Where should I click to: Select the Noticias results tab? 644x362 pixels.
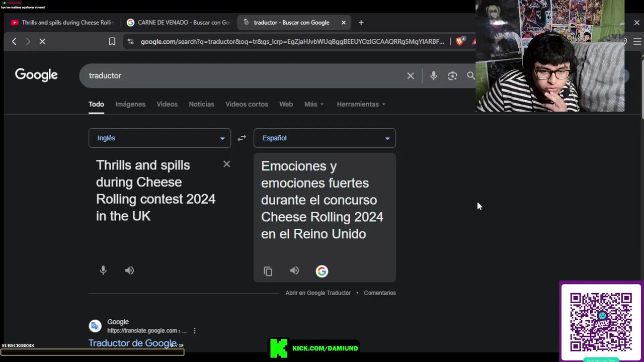pyautogui.click(x=201, y=104)
